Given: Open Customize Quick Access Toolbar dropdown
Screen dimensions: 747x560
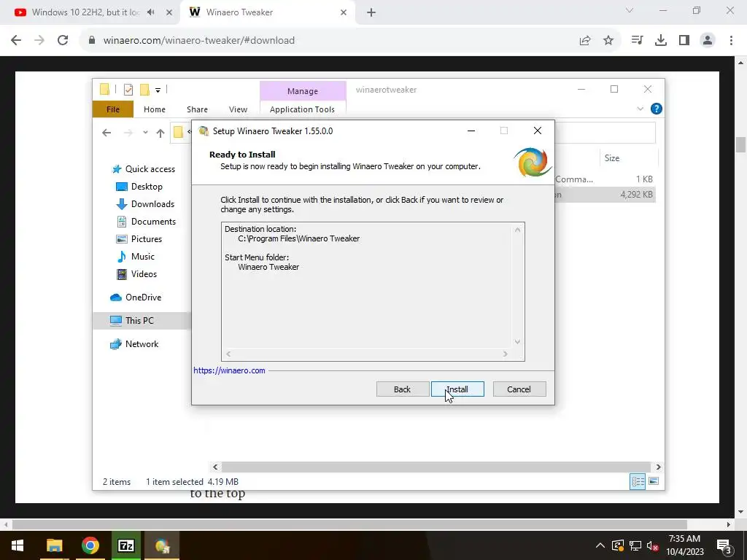Looking at the screenshot, I should [158, 90].
